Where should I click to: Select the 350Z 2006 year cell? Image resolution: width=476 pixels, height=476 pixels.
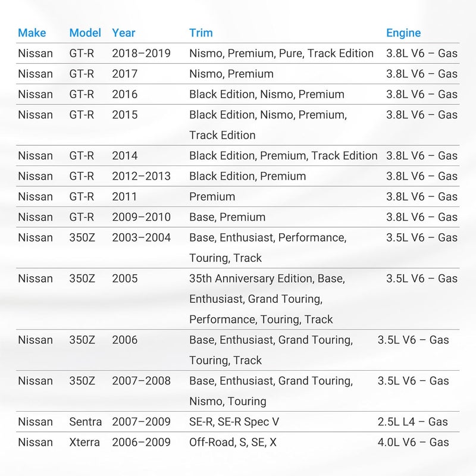pos(125,340)
